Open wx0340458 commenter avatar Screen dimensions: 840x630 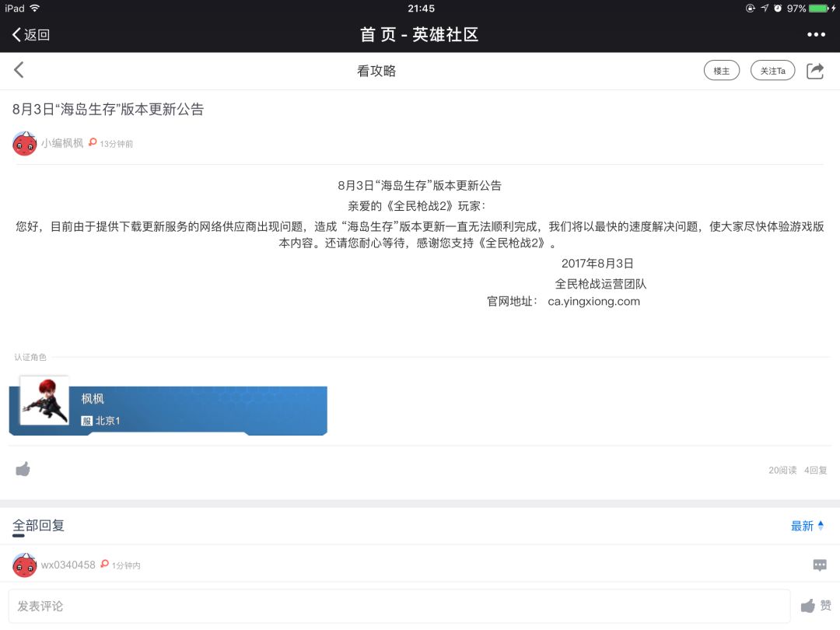point(24,565)
